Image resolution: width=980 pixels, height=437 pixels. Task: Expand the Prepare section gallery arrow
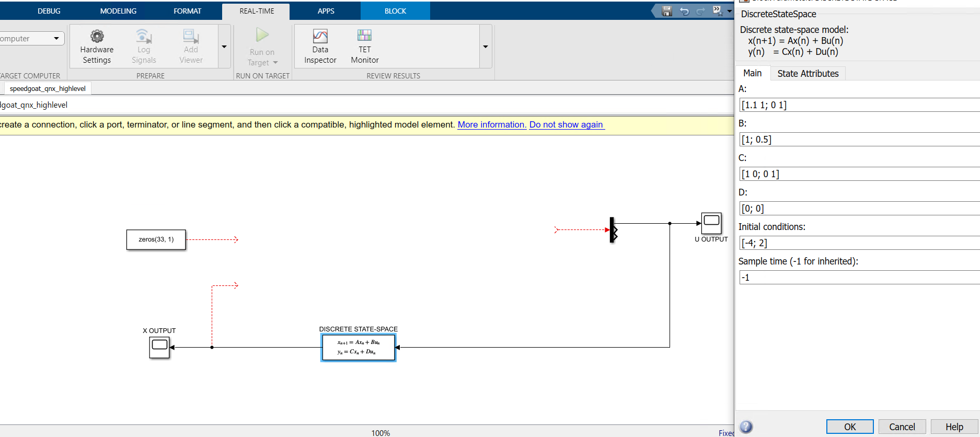[224, 47]
